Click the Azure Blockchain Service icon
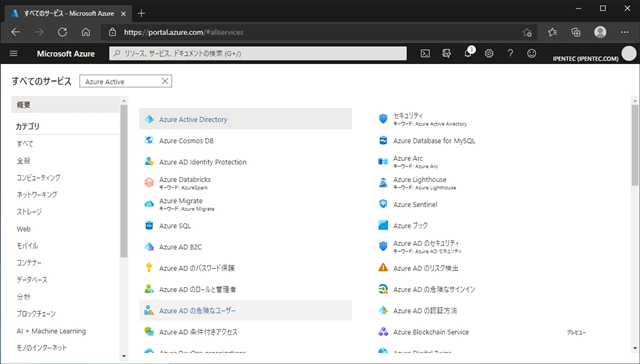 383,331
